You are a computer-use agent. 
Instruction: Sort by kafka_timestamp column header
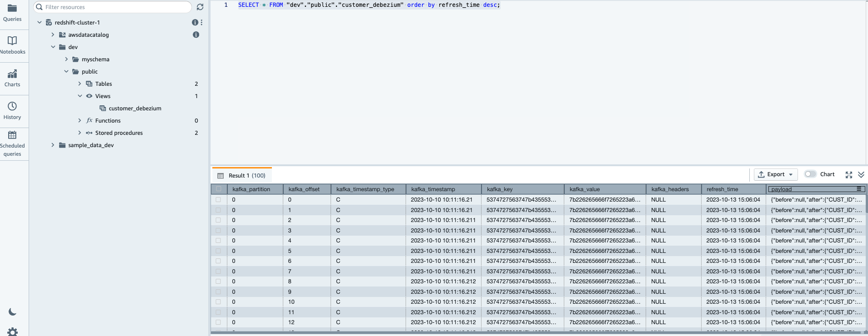tap(443, 189)
